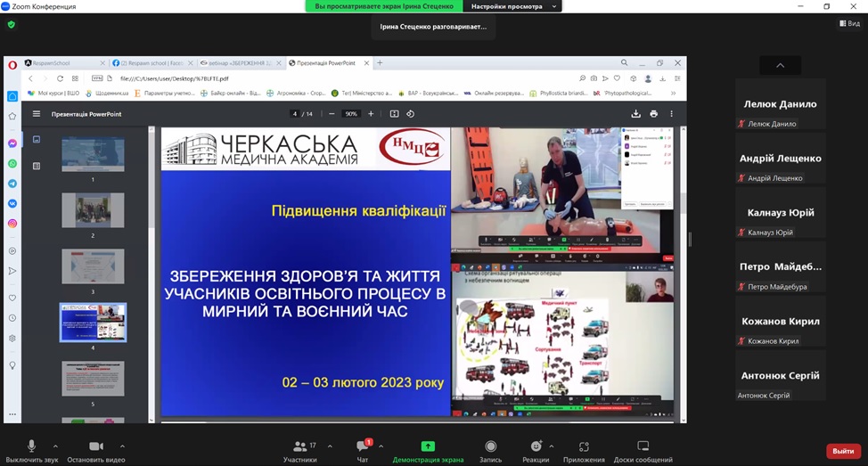Click the green encryption shield icon
The height and width of the screenshot is (466, 868).
pos(12,24)
